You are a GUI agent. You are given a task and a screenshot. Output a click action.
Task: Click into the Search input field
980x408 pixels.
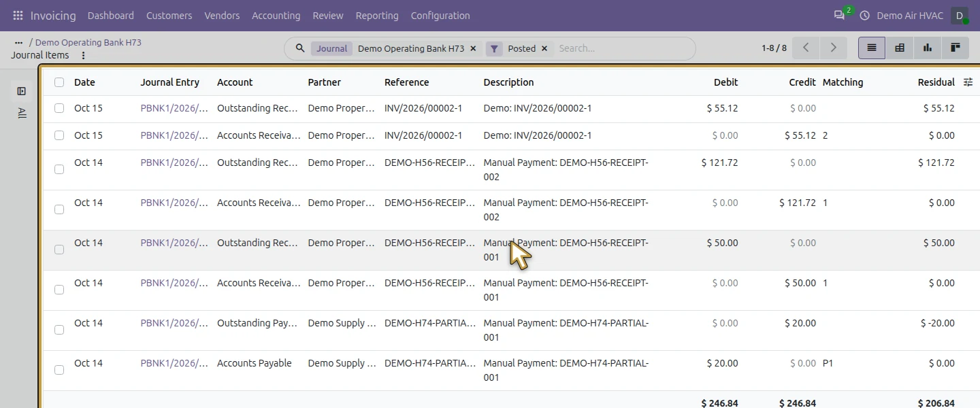(623, 48)
